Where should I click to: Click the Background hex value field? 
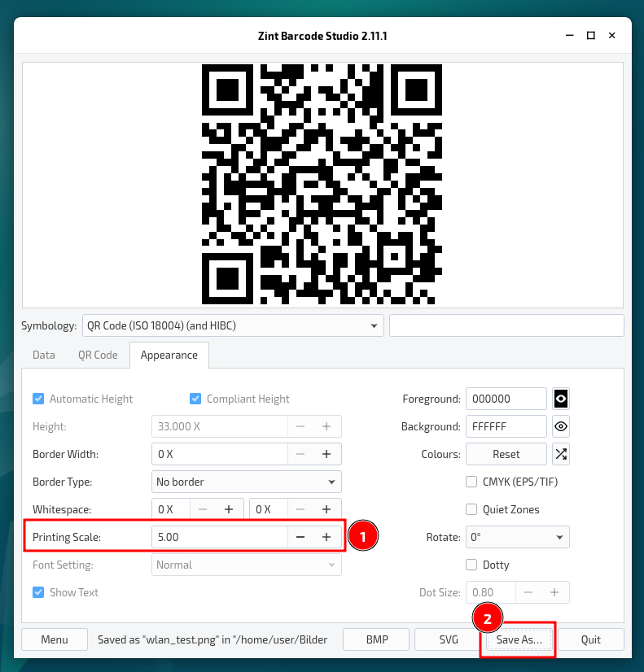pos(506,426)
